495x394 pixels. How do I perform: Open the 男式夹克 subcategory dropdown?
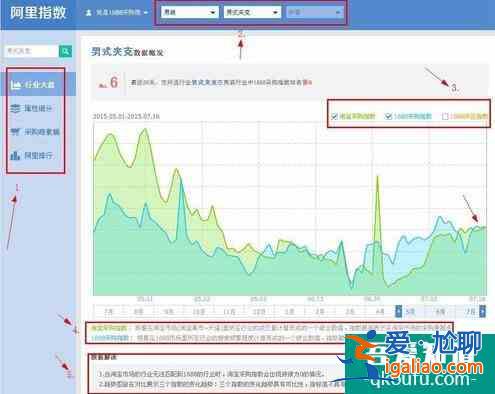pyautogui.click(x=252, y=12)
